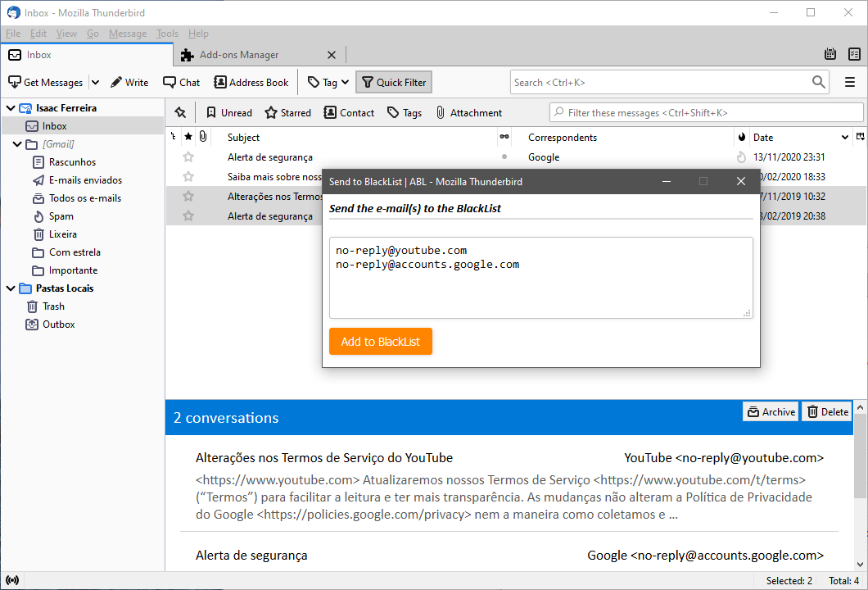Toggle read status dot of Google message
The height and width of the screenshot is (590, 868).
(x=504, y=157)
